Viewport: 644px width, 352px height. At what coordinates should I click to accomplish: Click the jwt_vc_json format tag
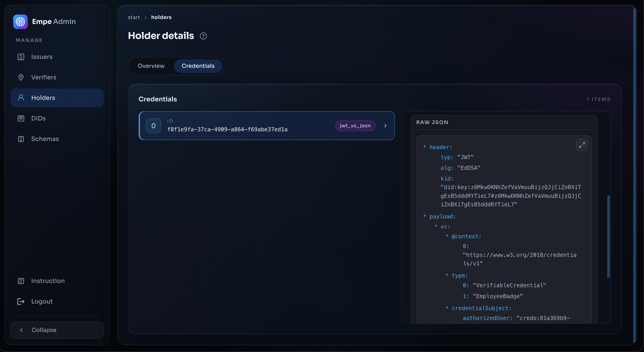point(355,126)
